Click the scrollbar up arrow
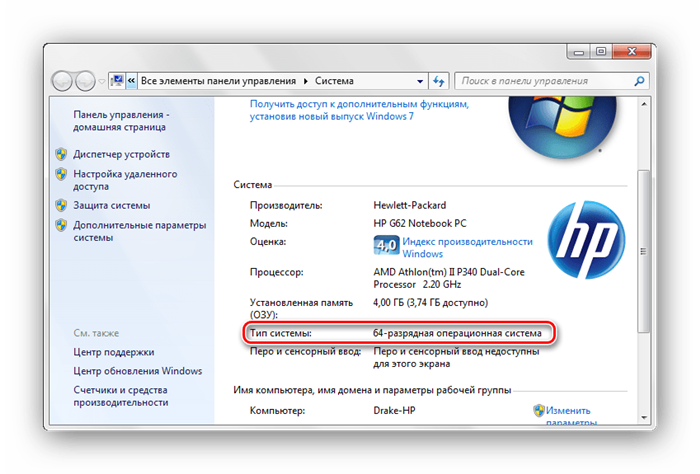Viewport: 700px width, 474px height. [644, 104]
